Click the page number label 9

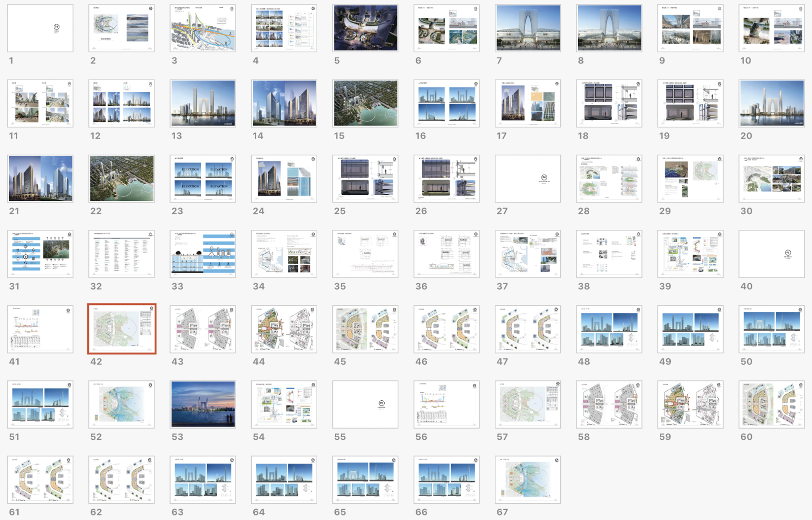click(x=662, y=60)
